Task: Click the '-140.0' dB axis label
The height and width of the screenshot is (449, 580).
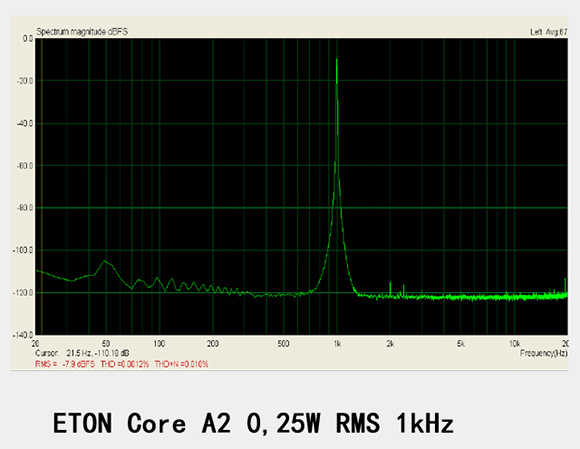Action: click(x=23, y=335)
